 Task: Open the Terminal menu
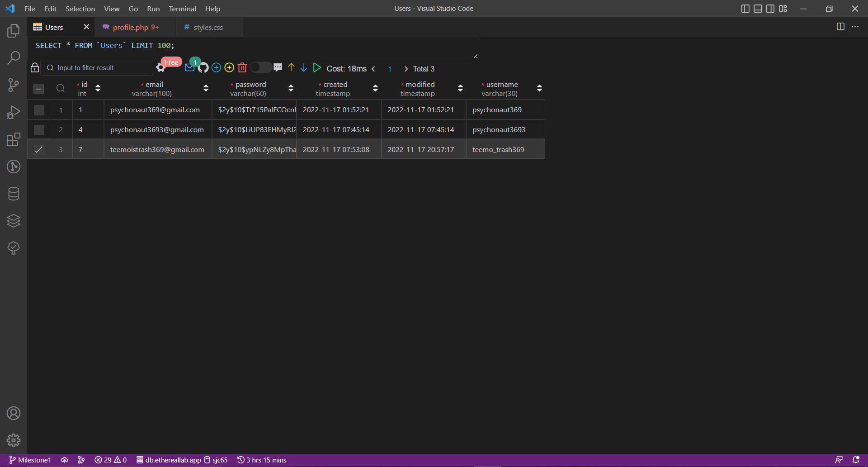coord(182,9)
